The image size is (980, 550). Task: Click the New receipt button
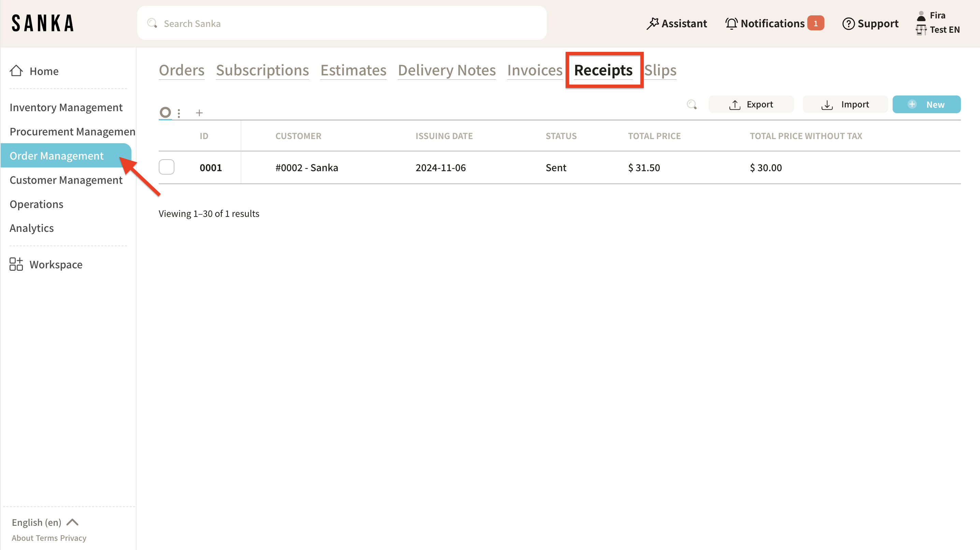click(x=926, y=105)
